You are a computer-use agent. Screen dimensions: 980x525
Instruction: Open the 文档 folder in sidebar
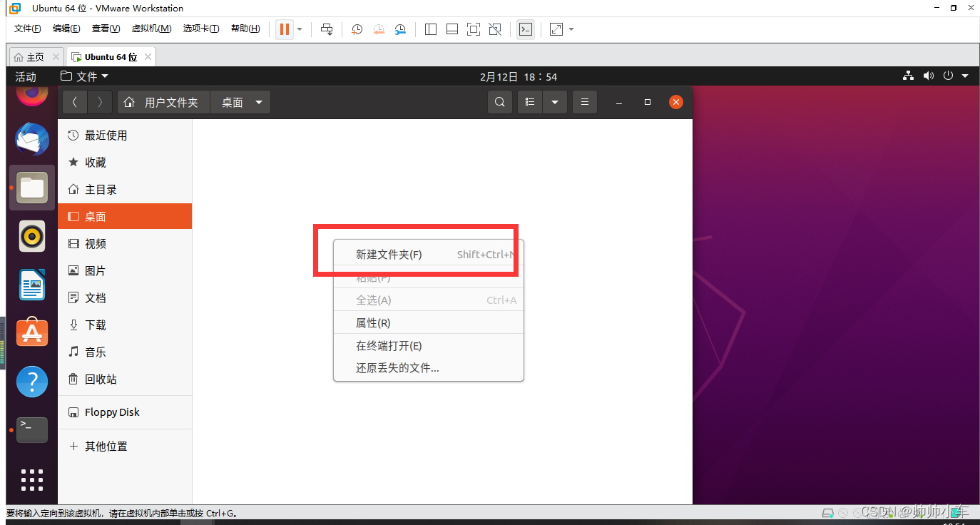(x=125, y=298)
